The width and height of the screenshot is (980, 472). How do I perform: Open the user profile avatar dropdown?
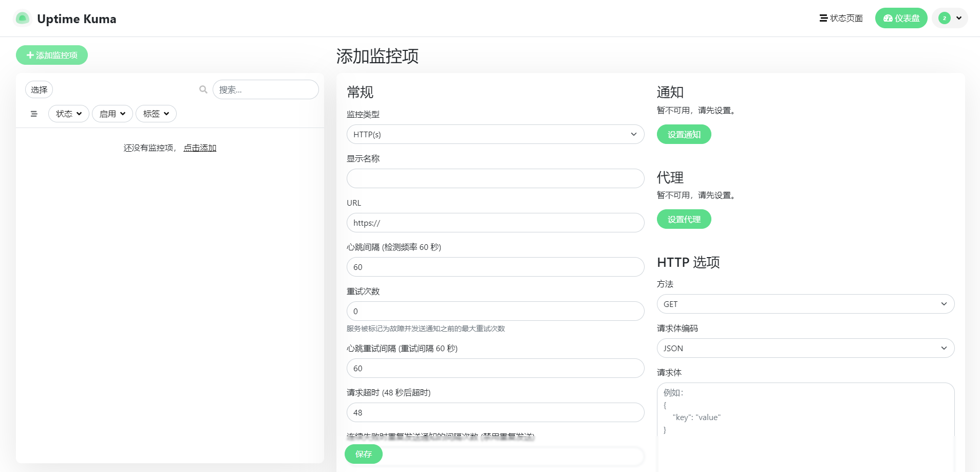coord(950,19)
